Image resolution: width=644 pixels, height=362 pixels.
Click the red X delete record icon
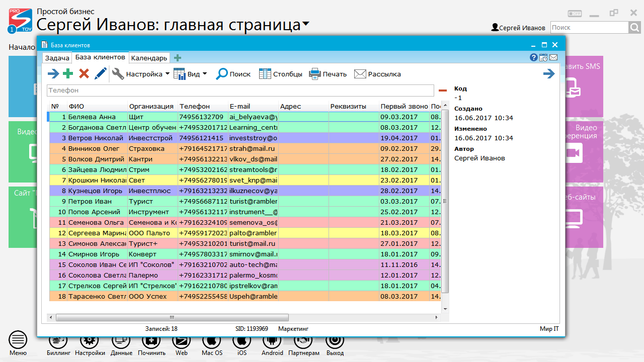84,74
